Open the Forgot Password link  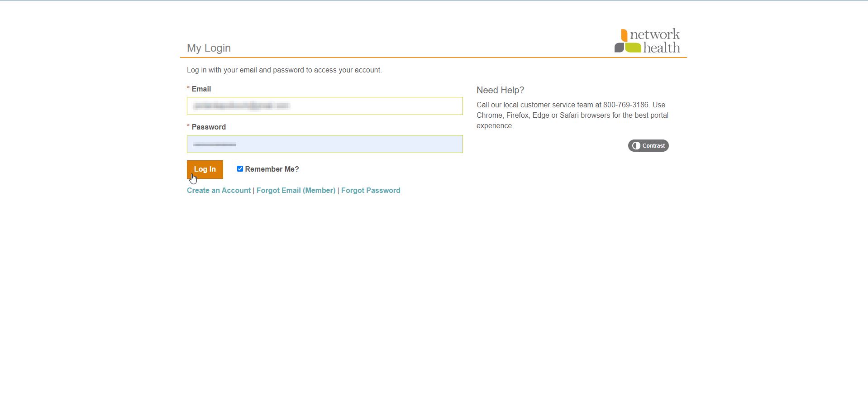[x=371, y=191]
